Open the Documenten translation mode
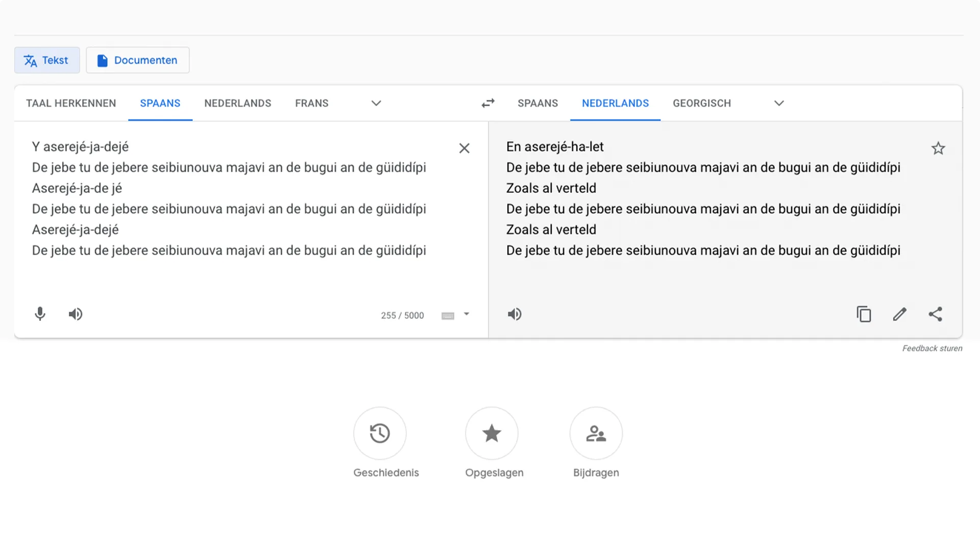 137,60
